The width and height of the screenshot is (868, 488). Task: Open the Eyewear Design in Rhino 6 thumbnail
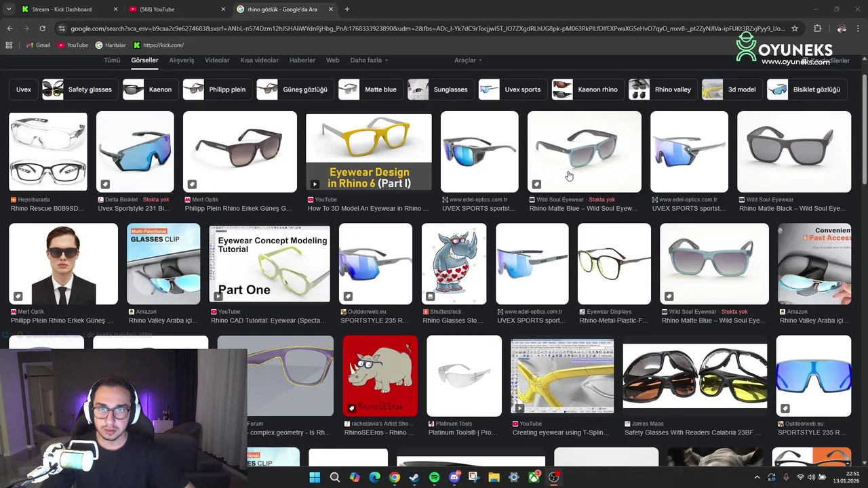[369, 152]
